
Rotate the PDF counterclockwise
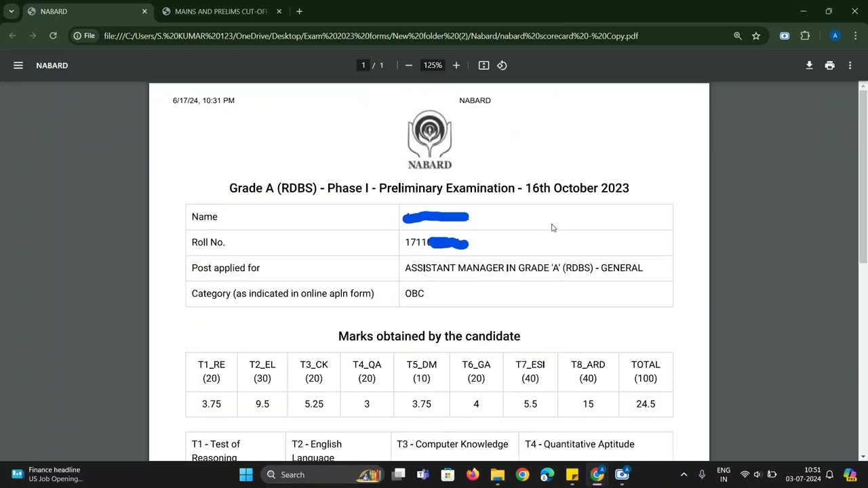click(502, 66)
